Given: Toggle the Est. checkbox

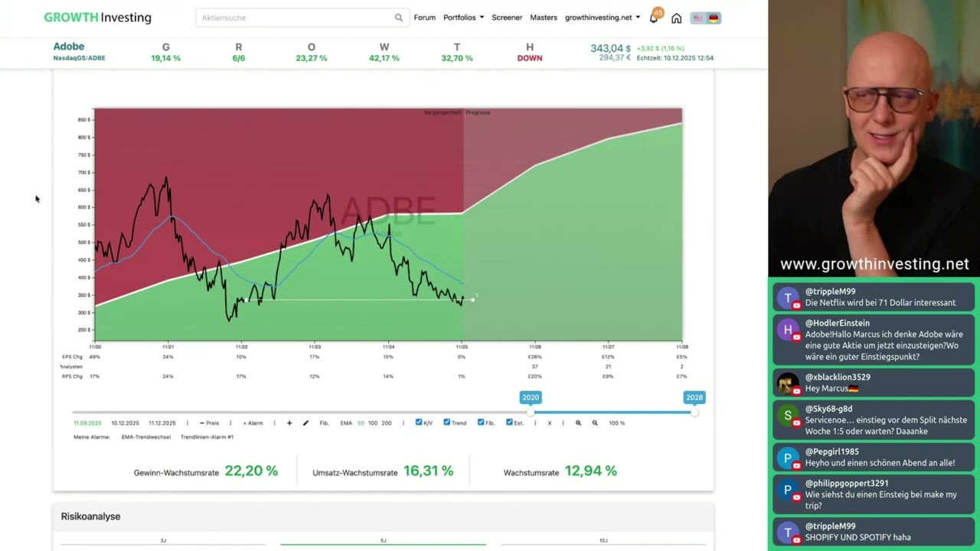Looking at the screenshot, I should (509, 422).
